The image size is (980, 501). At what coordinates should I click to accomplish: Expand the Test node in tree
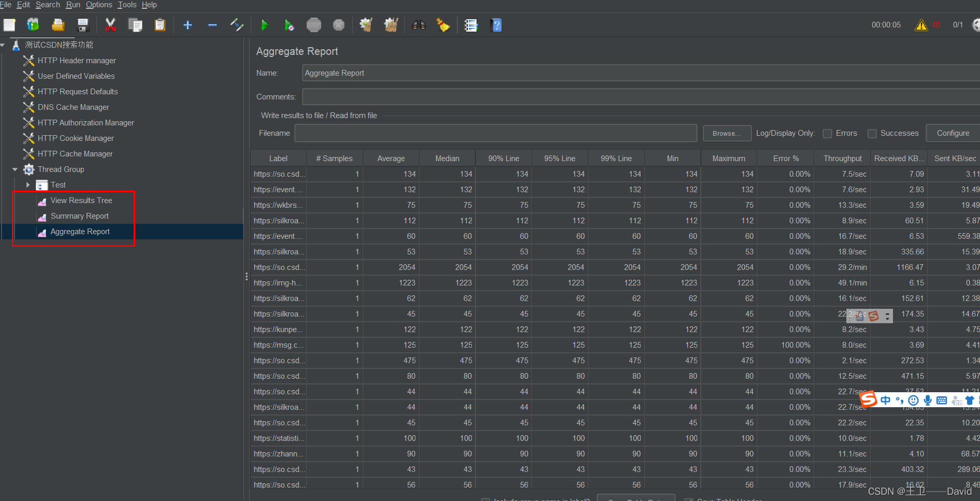28,185
